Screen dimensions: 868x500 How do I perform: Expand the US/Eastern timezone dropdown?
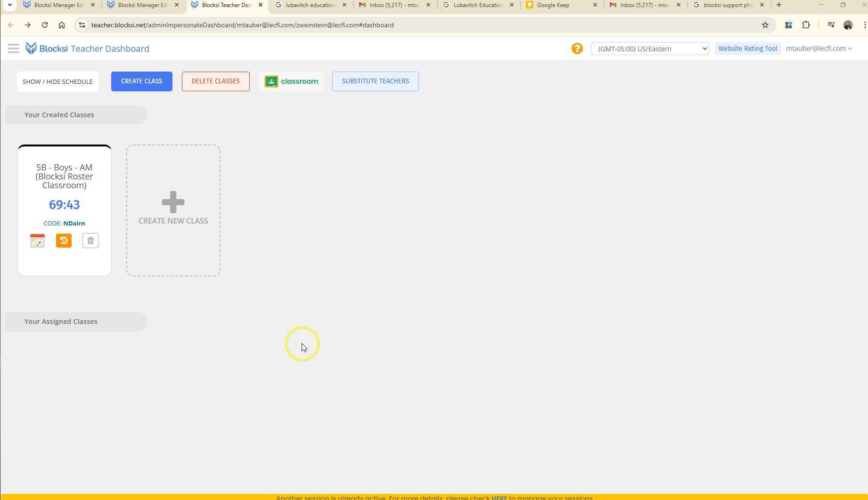(650, 48)
